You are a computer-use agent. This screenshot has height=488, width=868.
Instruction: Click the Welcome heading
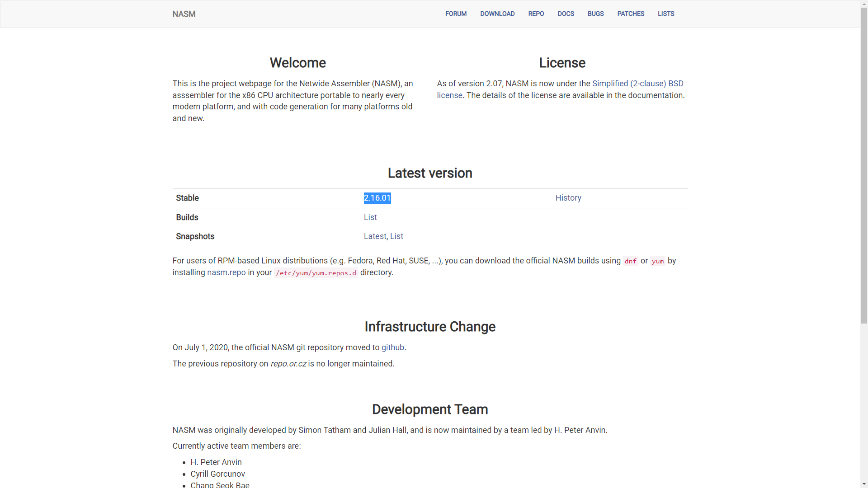pos(297,63)
